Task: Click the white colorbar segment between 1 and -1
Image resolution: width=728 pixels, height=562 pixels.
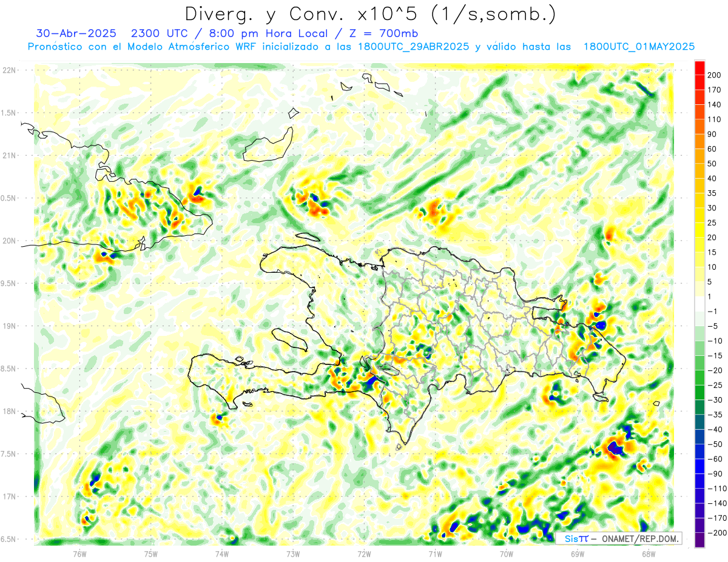Action: pyautogui.click(x=699, y=304)
